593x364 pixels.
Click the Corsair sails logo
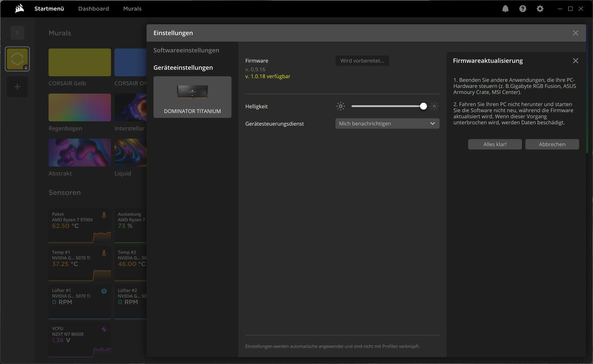tap(19, 8)
